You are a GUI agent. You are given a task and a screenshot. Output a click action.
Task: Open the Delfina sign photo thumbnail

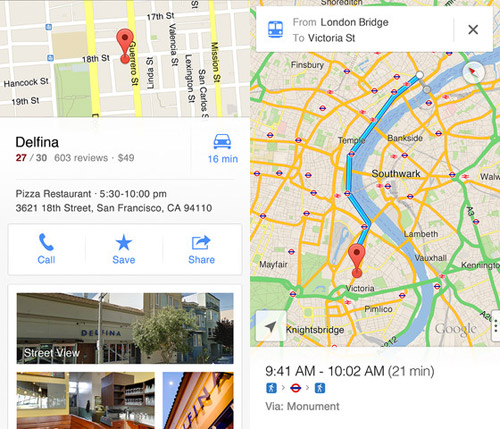[x=198, y=400]
